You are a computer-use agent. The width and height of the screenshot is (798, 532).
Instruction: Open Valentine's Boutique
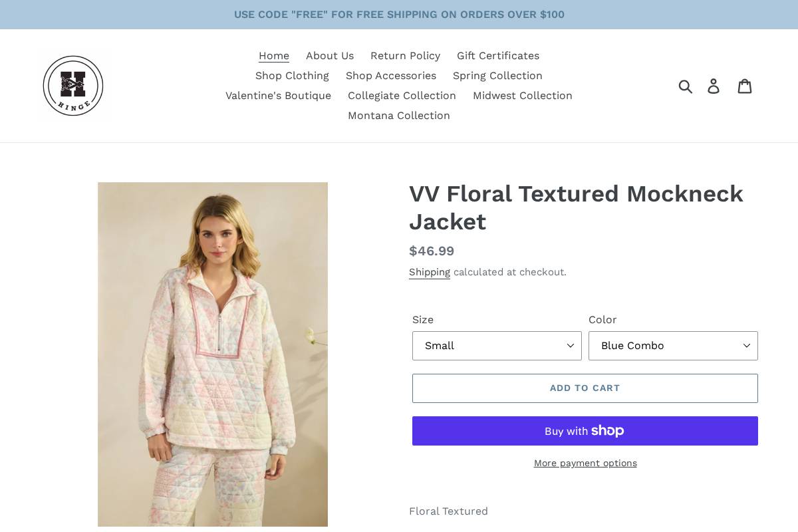tap(278, 96)
